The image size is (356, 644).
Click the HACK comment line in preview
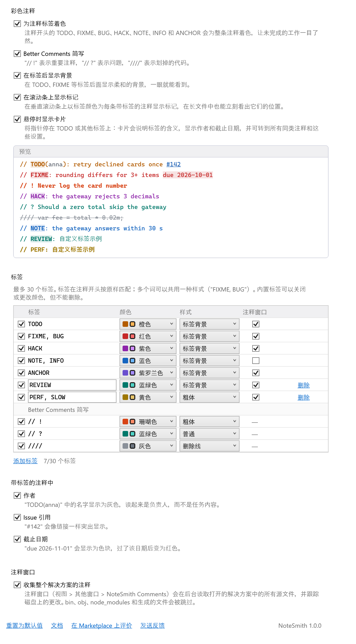90,196
